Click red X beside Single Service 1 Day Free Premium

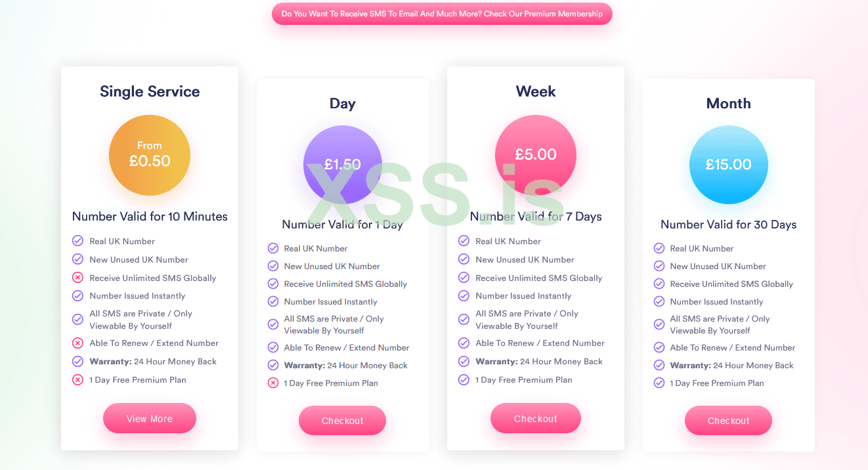pos(77,379)
